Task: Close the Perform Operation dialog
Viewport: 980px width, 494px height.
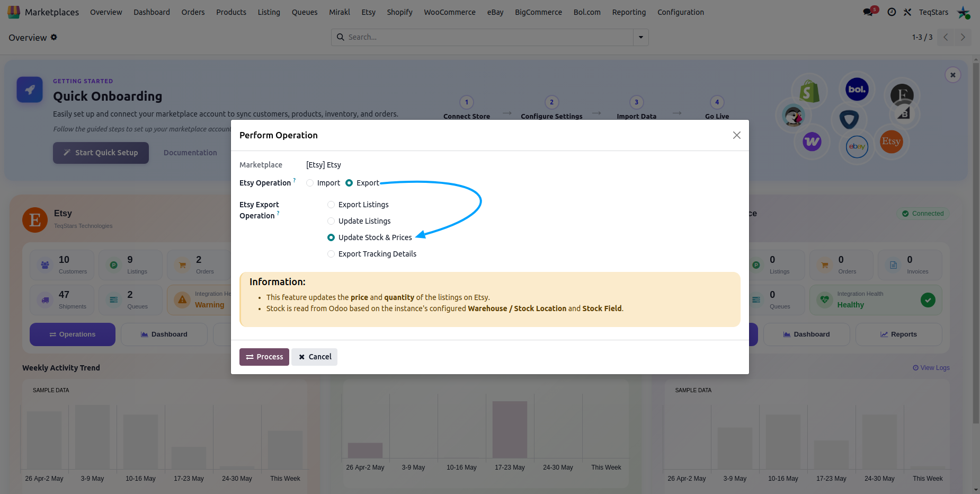Action: (736, 135)
